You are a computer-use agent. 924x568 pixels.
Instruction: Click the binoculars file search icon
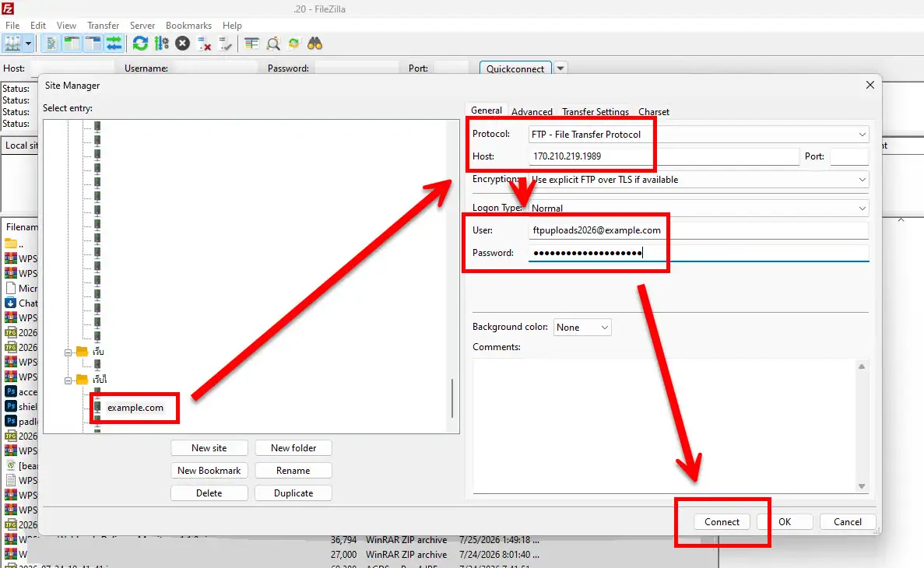[314, 44]
